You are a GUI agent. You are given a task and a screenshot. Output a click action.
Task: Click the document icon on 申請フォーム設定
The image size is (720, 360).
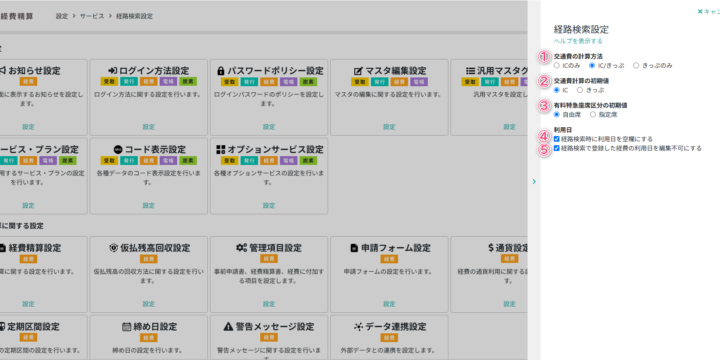point(354,248)
